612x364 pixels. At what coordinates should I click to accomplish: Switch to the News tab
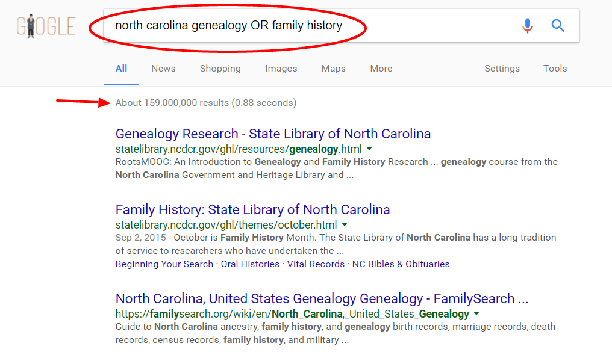pyautogui.click(x=163, y=69)
